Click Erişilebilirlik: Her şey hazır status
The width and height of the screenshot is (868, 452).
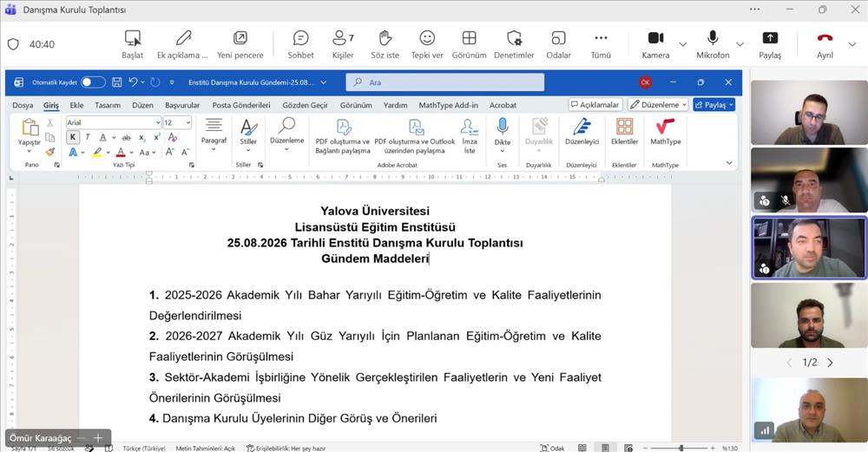pos(286,449)
